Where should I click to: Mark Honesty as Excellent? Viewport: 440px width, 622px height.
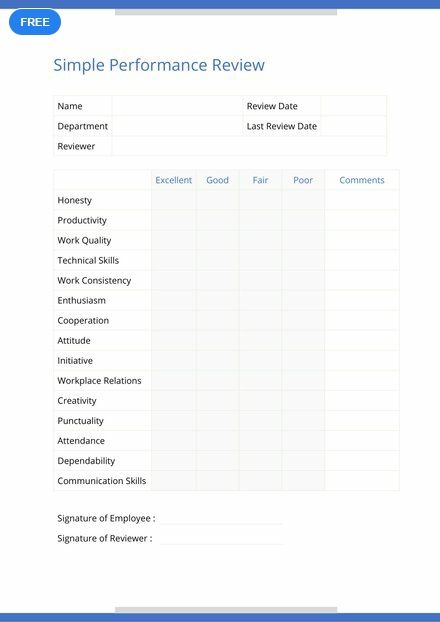(173, 200)
